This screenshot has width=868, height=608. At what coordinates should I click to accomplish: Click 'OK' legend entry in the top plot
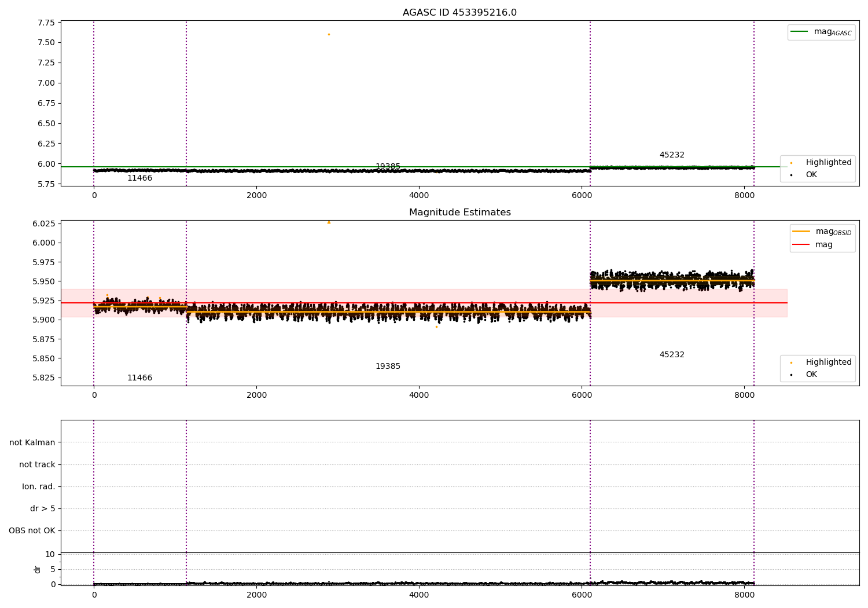pos(802,175)
